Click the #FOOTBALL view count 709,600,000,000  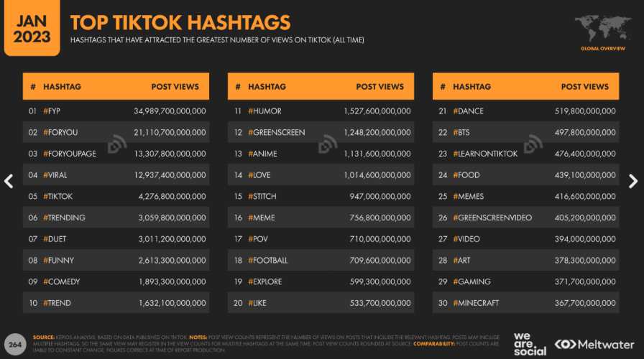pyautogui.click(x=380, y=260)
